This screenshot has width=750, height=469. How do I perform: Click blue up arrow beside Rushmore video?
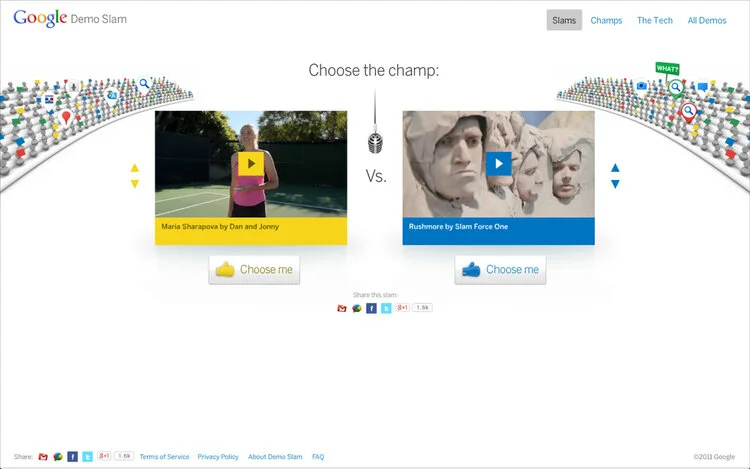click(x=615, y=168)
